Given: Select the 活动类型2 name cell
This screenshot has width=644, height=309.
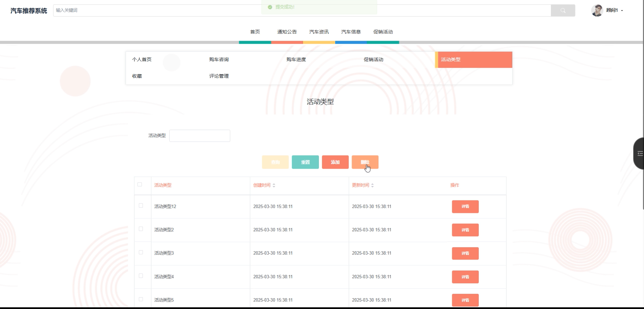Looking at the screenshot, I should (x=164, y=230).
